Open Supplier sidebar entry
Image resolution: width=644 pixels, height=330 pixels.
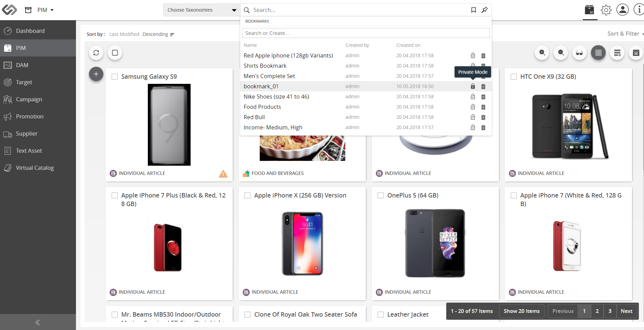pos(38,134)
